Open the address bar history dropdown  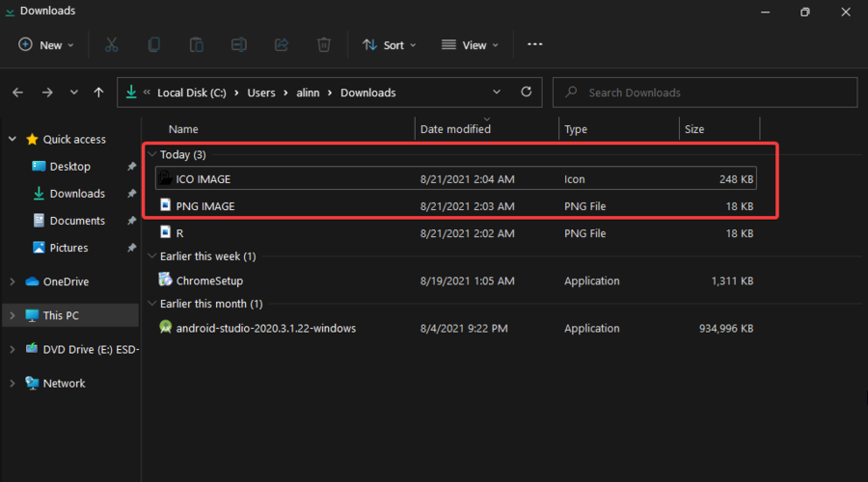(x=497, y=93)
